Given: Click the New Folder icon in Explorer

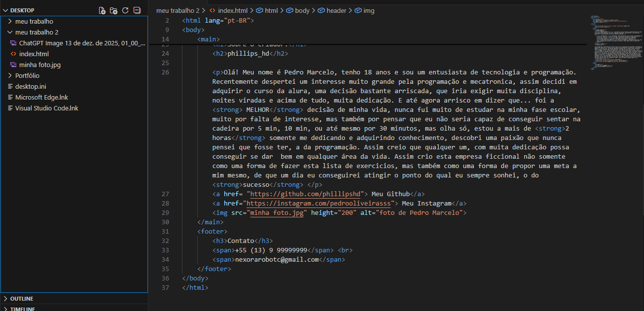Looking at the screenshot, I should pyautogui.click(x=113, y=10).
